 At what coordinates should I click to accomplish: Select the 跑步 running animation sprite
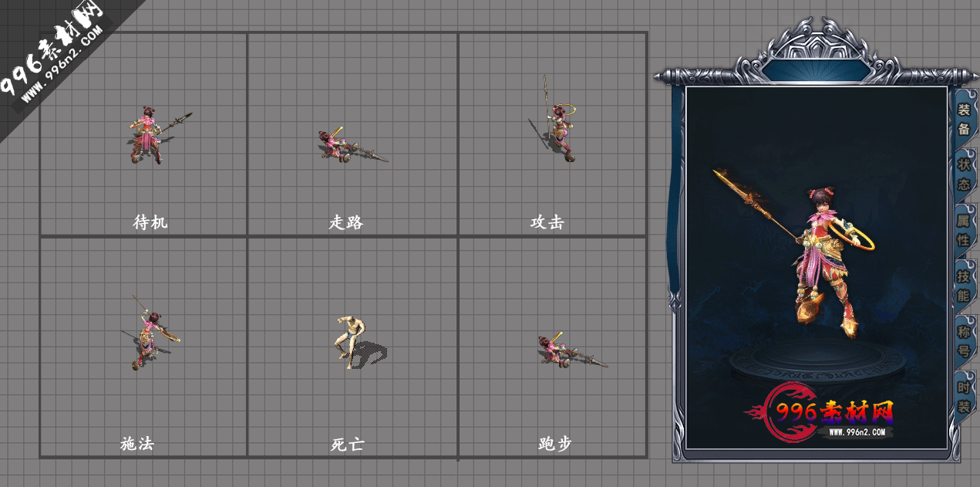click(x=572, y=350)
